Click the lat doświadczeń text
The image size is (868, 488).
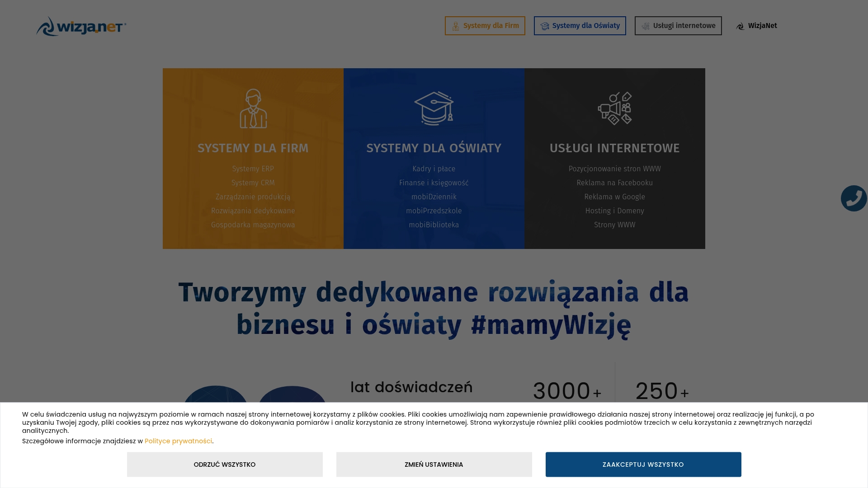point(411,387)
